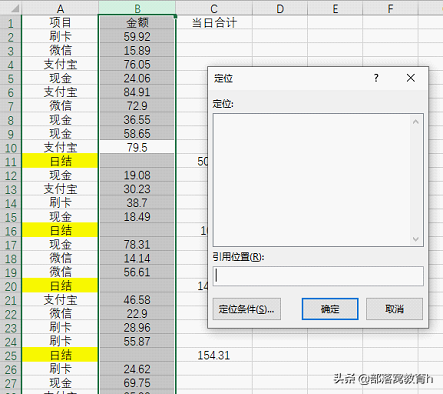Select column C header

pos(214,8)
